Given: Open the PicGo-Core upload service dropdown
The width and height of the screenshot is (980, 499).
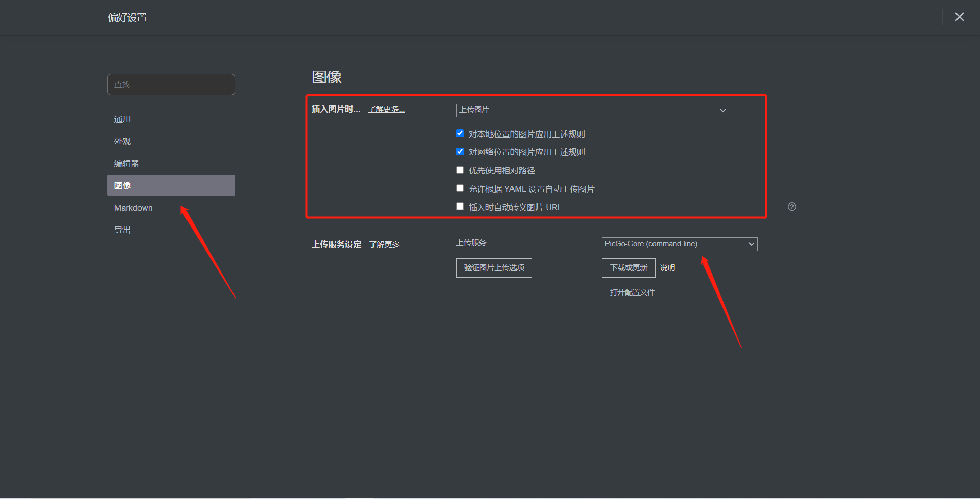Looking at the screenshot, I should coord(680,244).
